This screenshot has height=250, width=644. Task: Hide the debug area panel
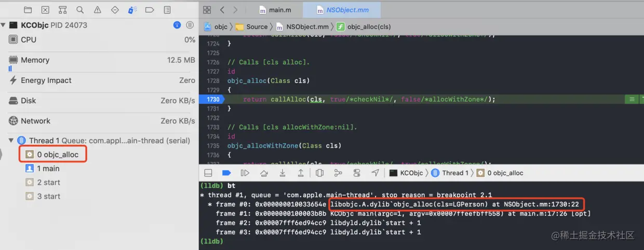pos(208,173)
